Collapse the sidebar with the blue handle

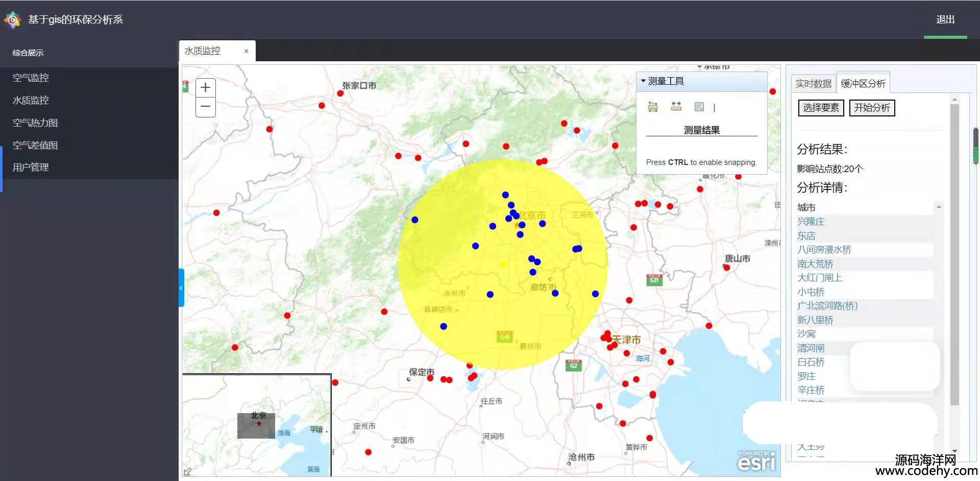(x=181, y=287)
